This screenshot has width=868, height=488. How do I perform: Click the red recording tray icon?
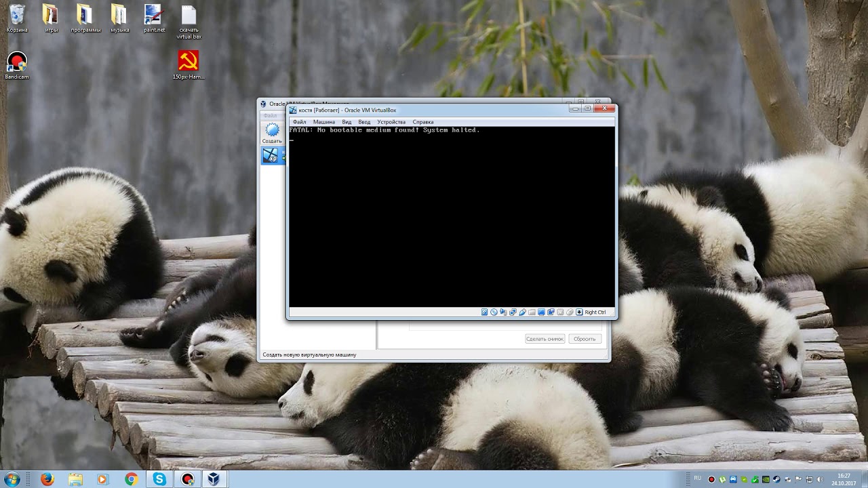[711, 479]
